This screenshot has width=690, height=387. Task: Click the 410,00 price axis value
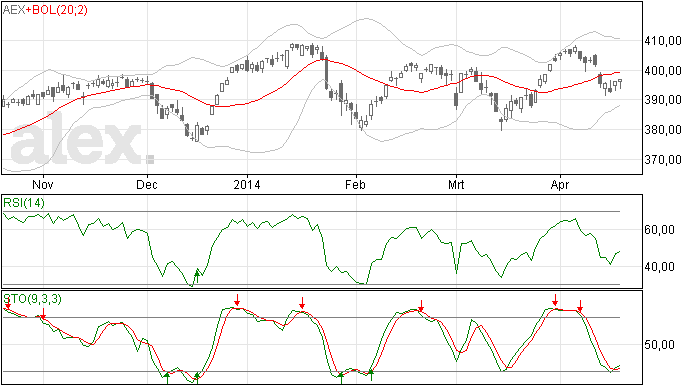663,41
